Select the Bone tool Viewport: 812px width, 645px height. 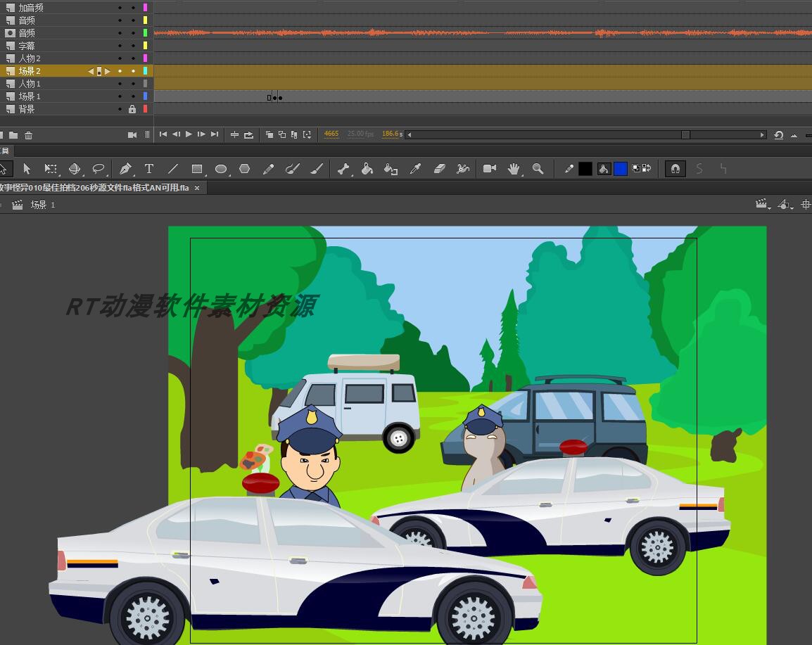(x=343, y=169)
